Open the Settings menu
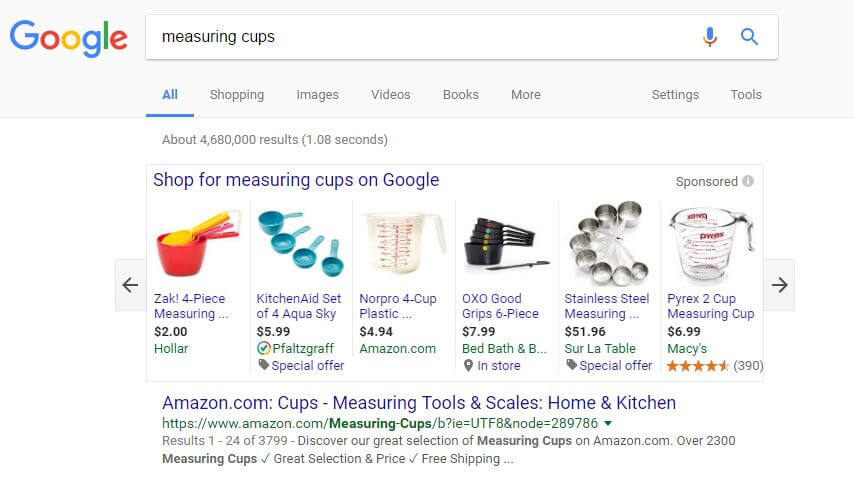 tap(675, 94)
